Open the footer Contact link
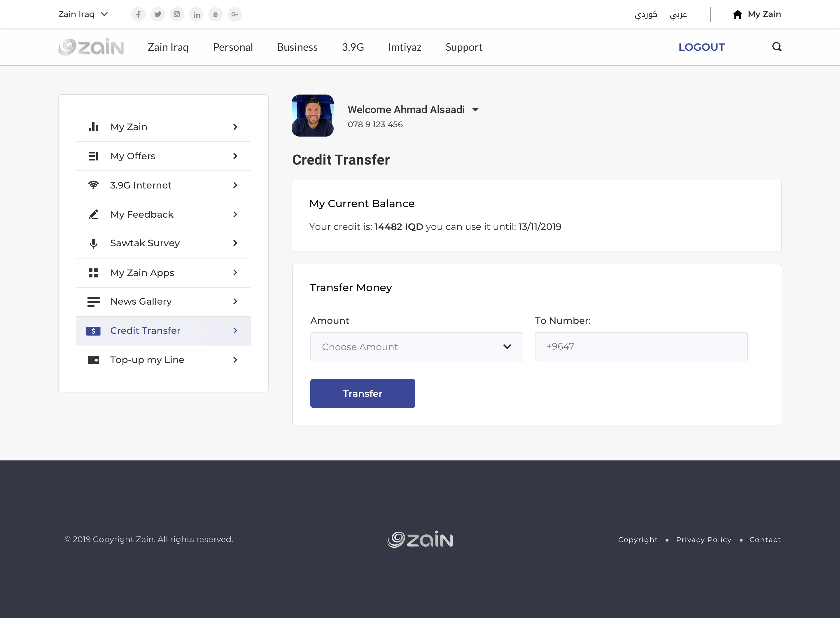Screen dimensions: 840x618 tap(765, 540)
